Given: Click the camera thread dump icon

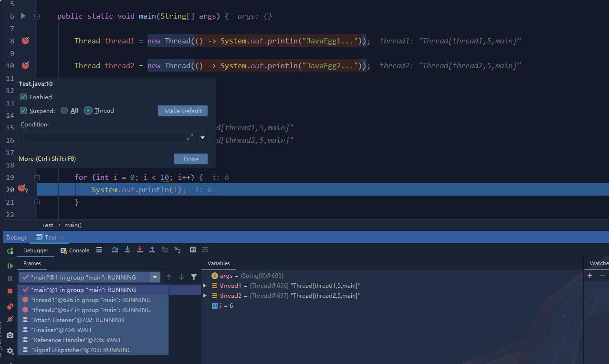Looking at the screenshot, I should [10, 335].
